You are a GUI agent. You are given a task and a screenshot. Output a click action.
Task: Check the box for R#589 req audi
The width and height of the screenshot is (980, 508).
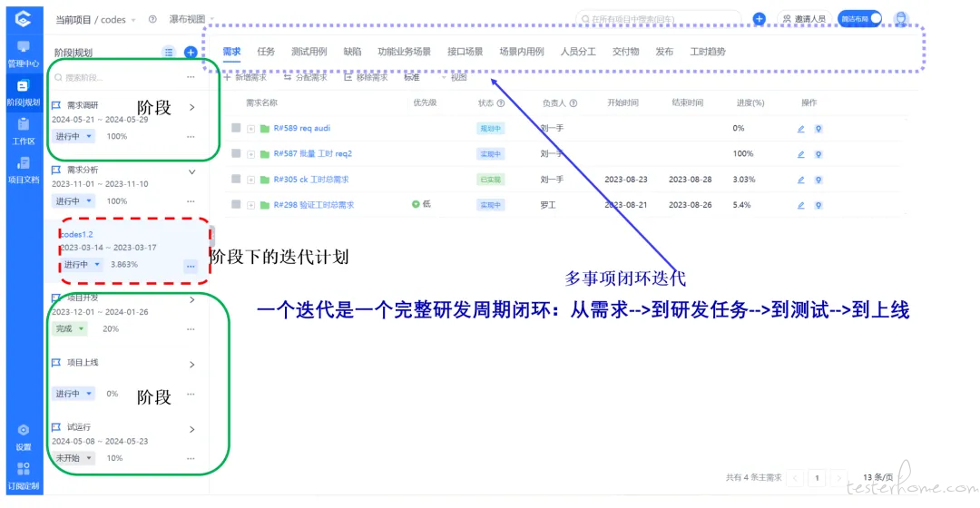[236, 128]
